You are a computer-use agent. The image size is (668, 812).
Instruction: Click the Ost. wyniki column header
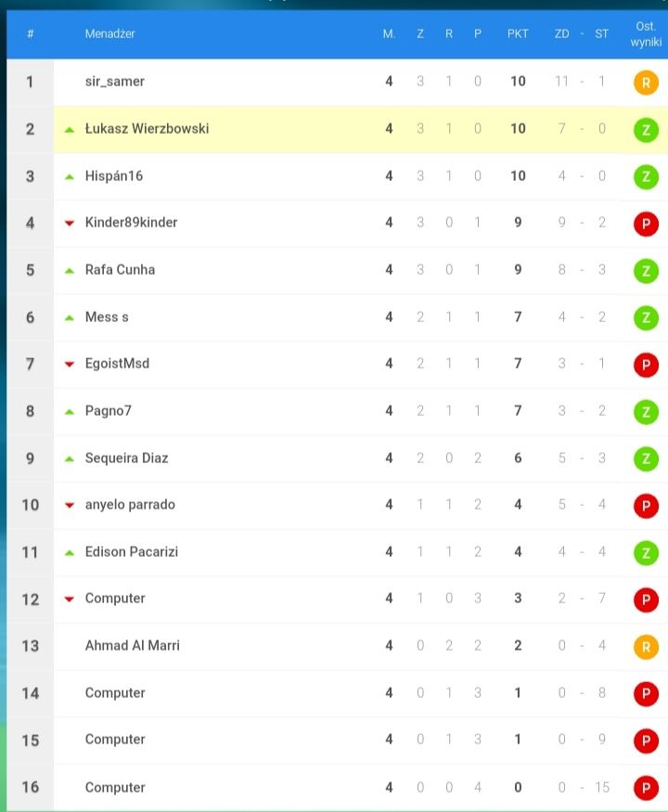click(x=646, y=34)
